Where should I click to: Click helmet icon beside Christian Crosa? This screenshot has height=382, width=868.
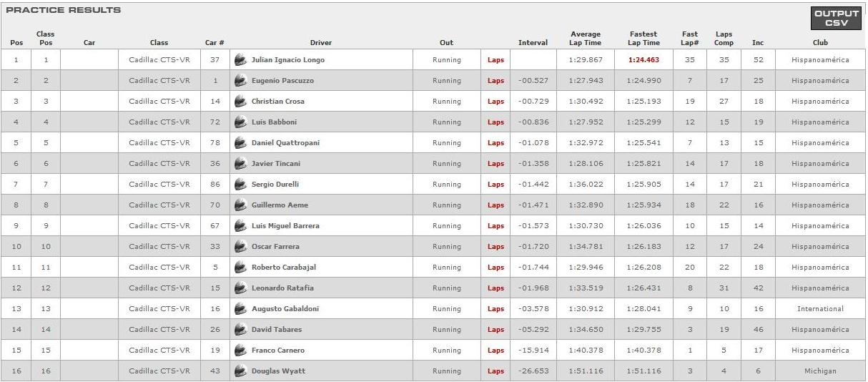[x=240, y=102]
